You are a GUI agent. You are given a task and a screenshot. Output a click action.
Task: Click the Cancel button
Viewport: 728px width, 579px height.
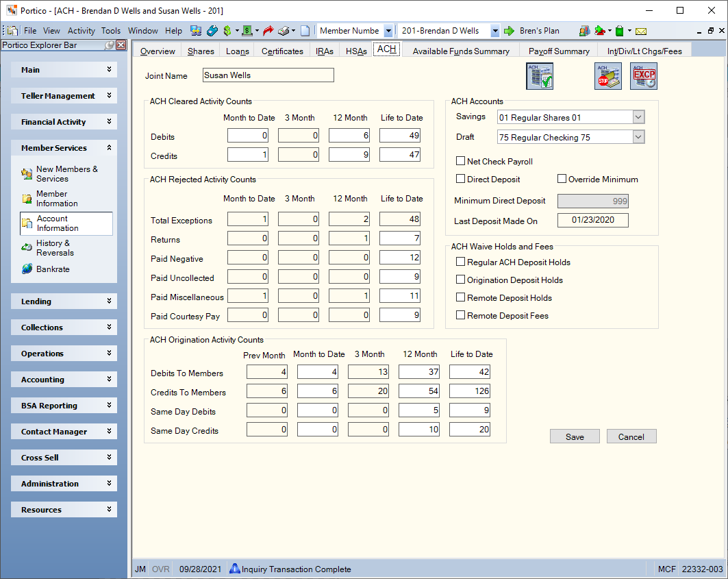631,436
